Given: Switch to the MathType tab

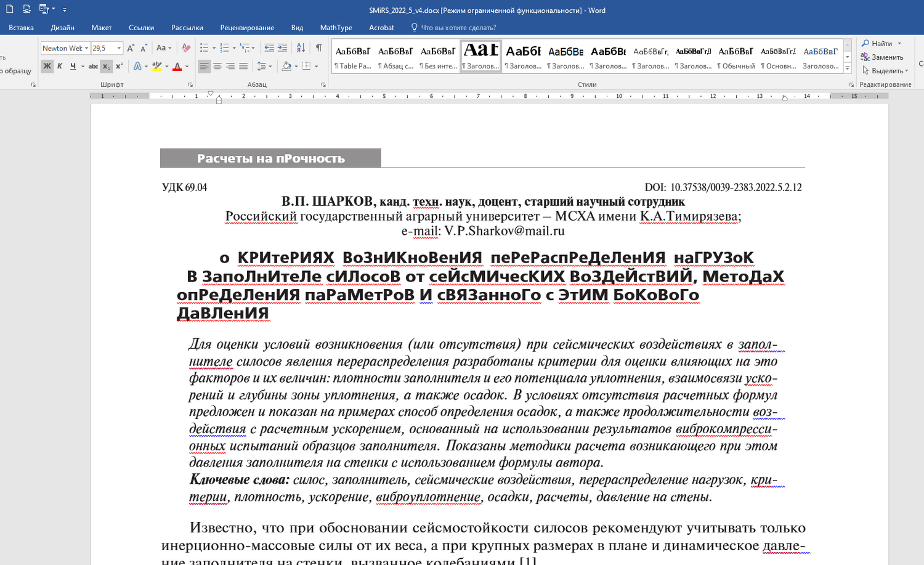Looking at the screenshot, I should pos(336,28).
